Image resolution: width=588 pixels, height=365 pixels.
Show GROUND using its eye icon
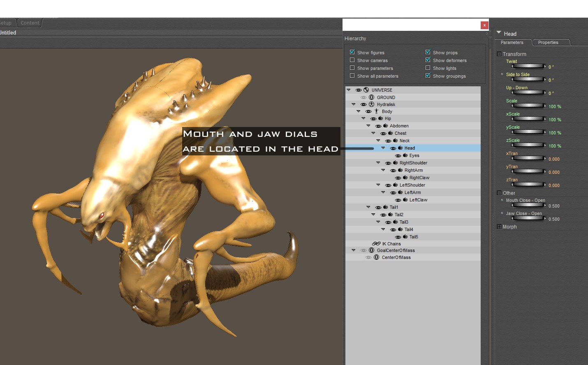tap(363, 97)
